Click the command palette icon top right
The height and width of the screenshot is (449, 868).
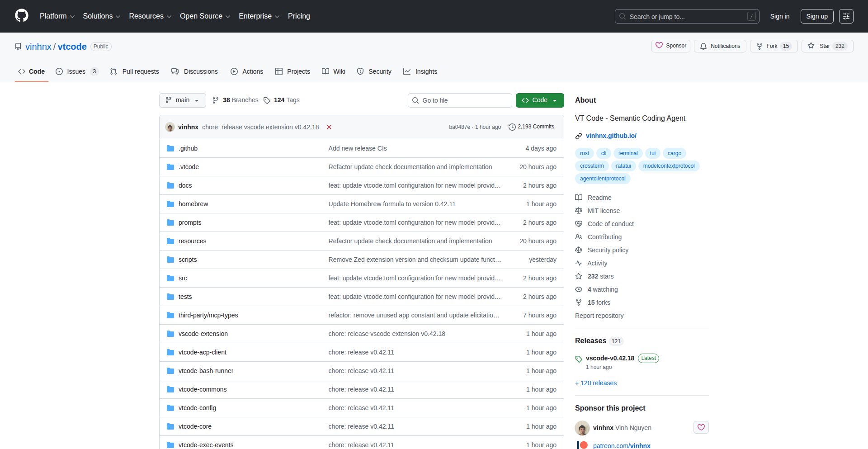pos(846,16)
